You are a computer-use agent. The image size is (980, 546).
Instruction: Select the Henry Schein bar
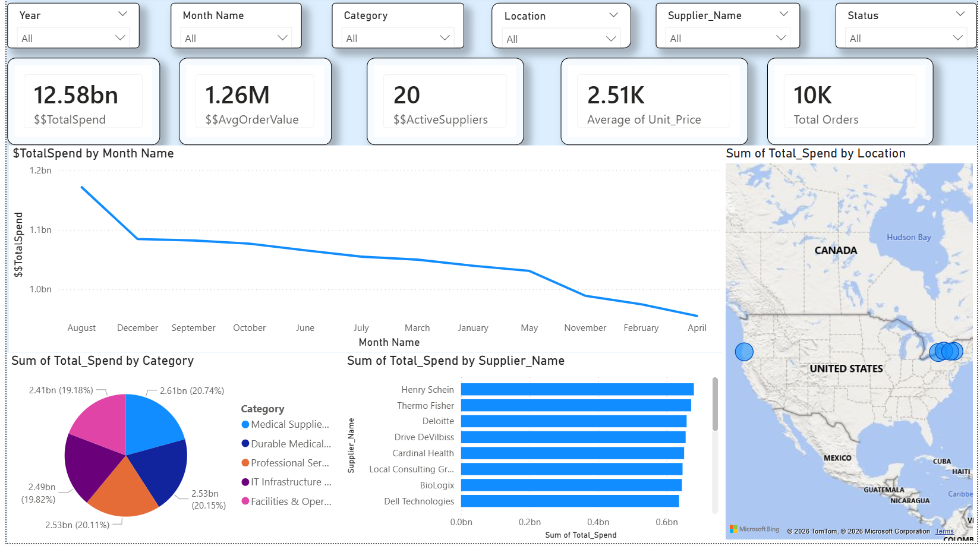[577, 389]
